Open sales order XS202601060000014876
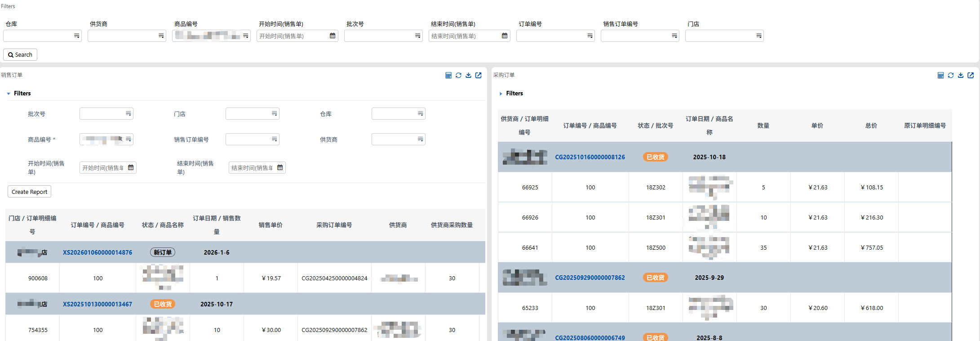This screenshot has height=341, width=980. pos(98,252)
